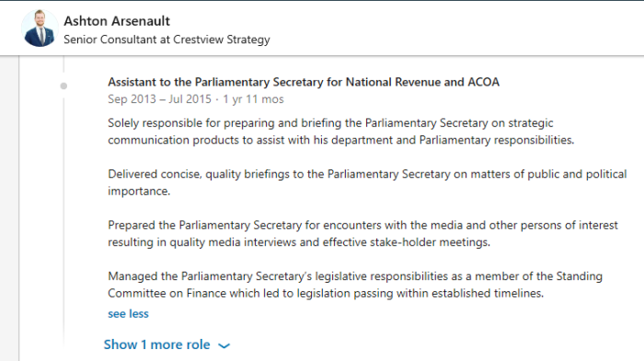Click the word importance ending the second paragraph
644x361 pixels.
(138, 192)
